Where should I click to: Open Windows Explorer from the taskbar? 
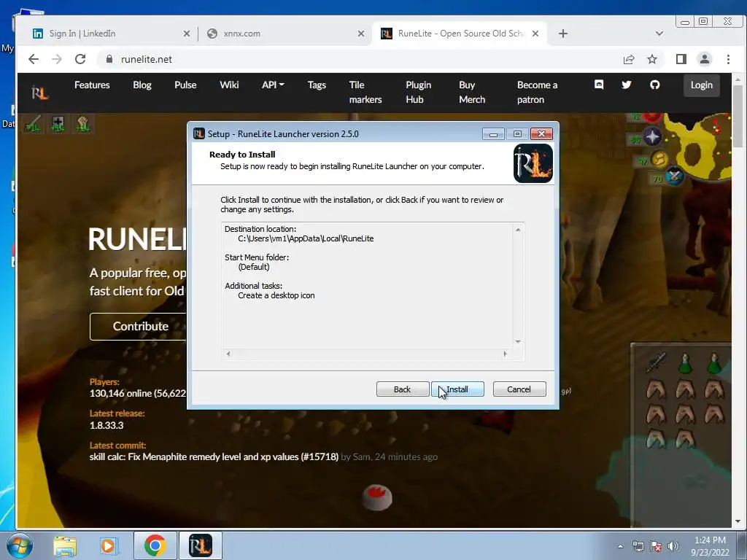[x=65, y=545]
